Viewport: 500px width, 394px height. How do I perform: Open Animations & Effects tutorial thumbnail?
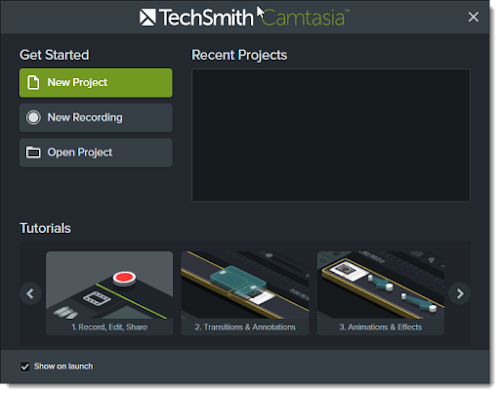click(380, 293)
